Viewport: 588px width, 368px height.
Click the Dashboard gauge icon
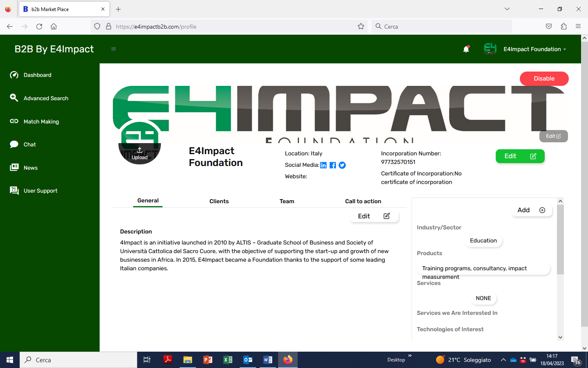coord(14,75)
